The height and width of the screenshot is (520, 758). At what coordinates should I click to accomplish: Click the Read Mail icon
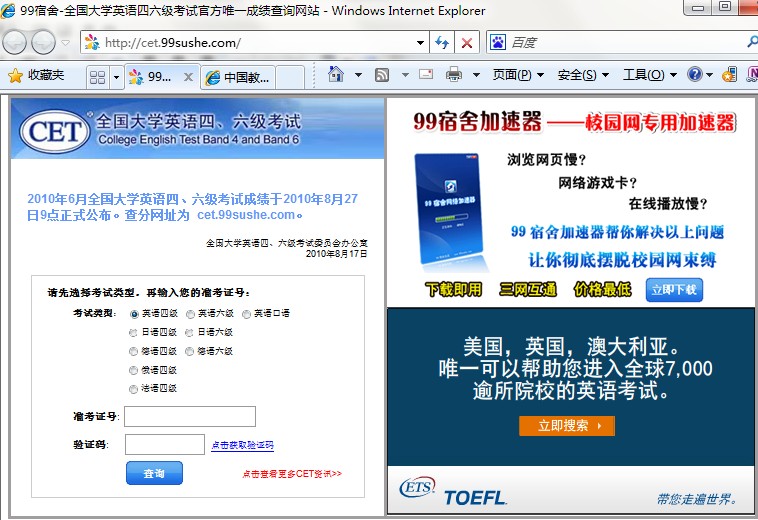tap(426, 74)
